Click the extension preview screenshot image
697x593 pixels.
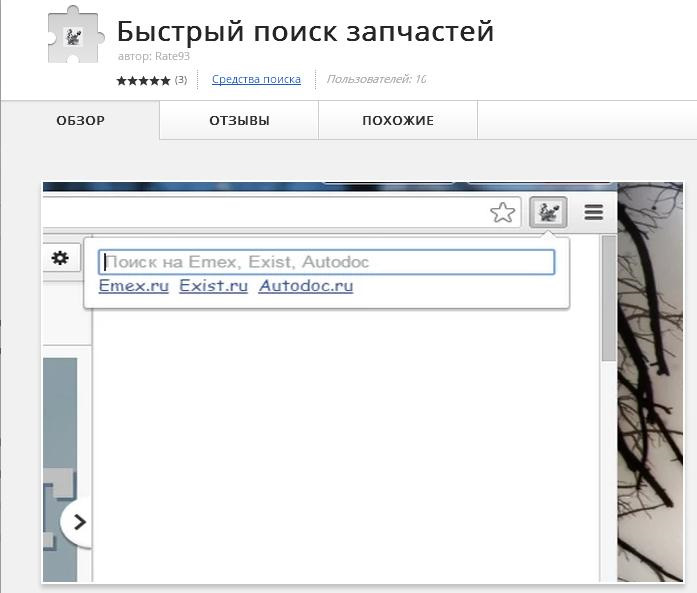363,382
